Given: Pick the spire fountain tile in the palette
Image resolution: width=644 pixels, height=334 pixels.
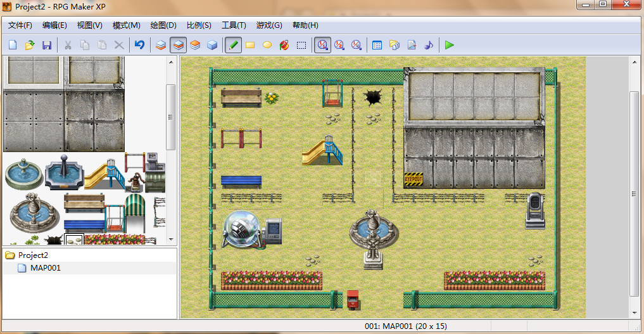Looking at the screenshot, I should coord(64,172).
